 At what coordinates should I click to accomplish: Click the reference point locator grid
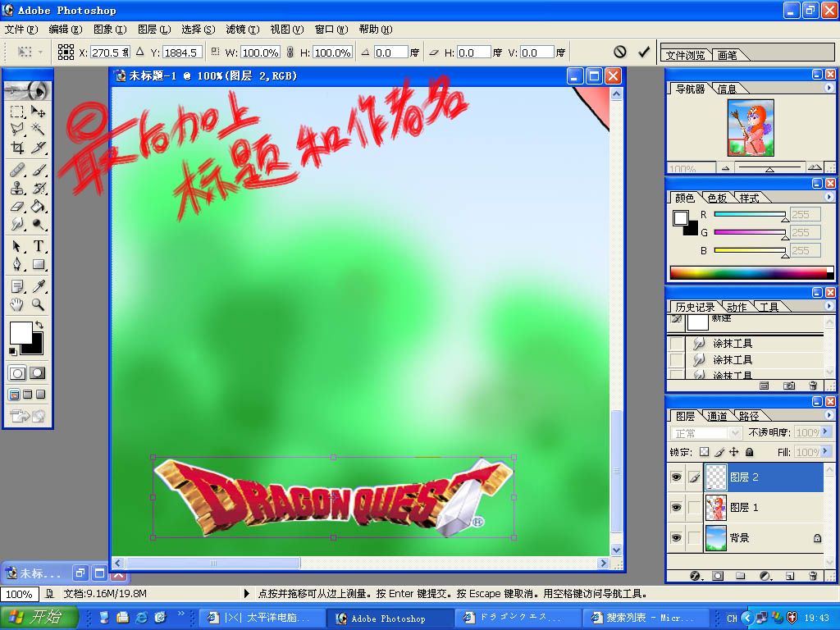point(66,52)
